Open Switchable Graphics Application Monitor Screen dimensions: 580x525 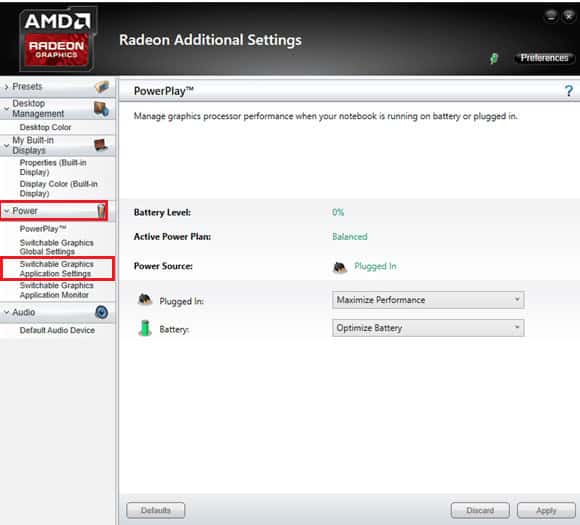(57, 290)
